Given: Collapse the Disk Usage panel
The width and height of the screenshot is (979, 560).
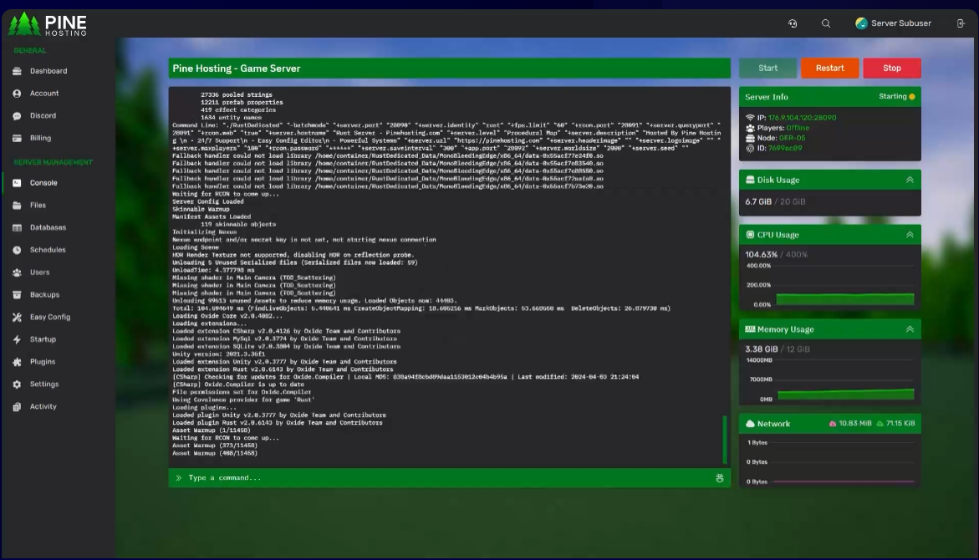Looking at the screenshot, I should click(910, 180).
